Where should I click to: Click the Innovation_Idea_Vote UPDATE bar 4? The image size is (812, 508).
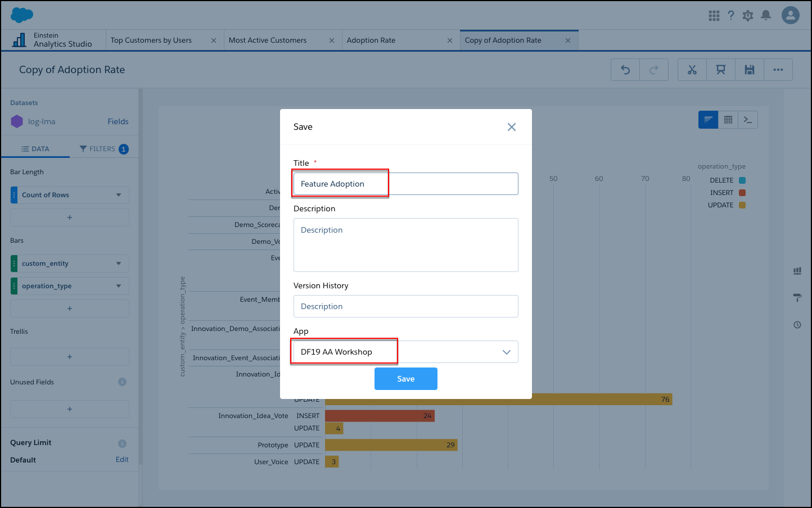pos(334,428)
